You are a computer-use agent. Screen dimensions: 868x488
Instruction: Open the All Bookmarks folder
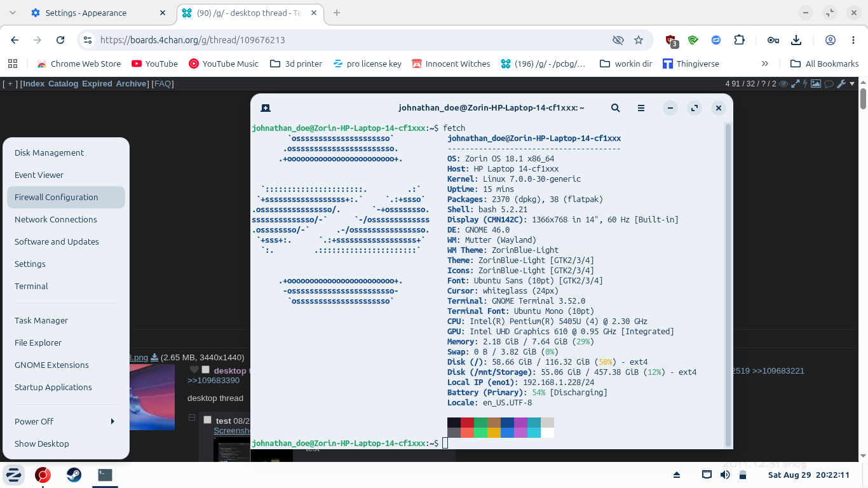(x=824, y=64)
